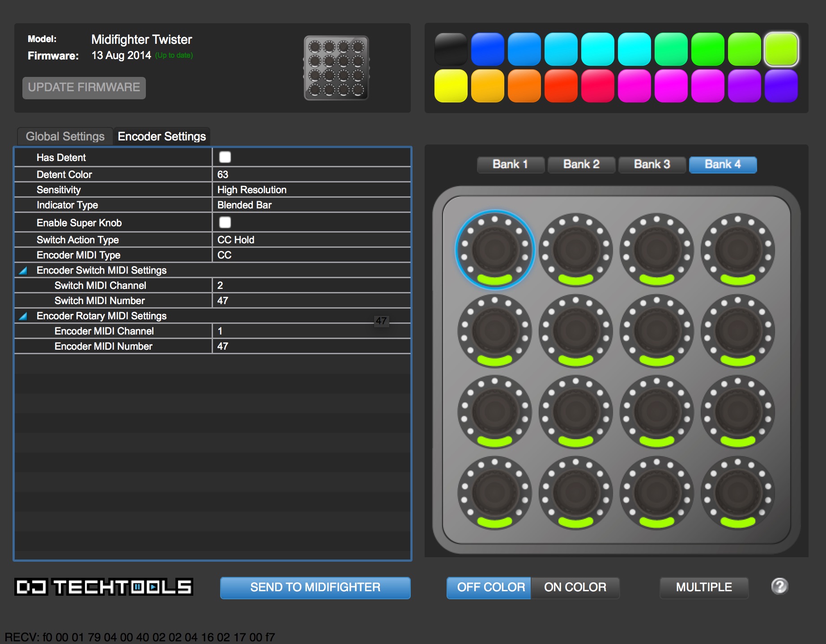Select the fourth encoder knob in bottom row
The height and width of the screenshot is (644, 826).
738,493
